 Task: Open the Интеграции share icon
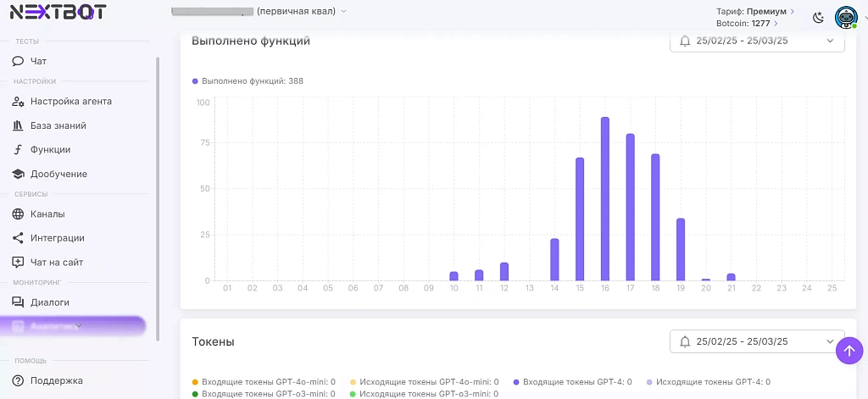(18, 238)
